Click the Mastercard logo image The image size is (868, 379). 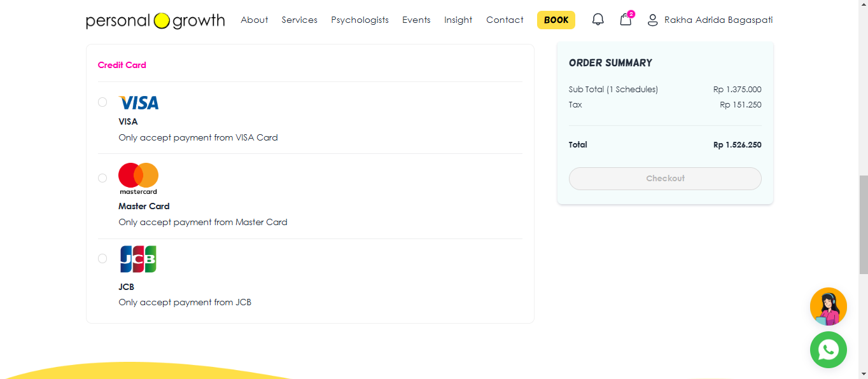[x=138, y=179]
